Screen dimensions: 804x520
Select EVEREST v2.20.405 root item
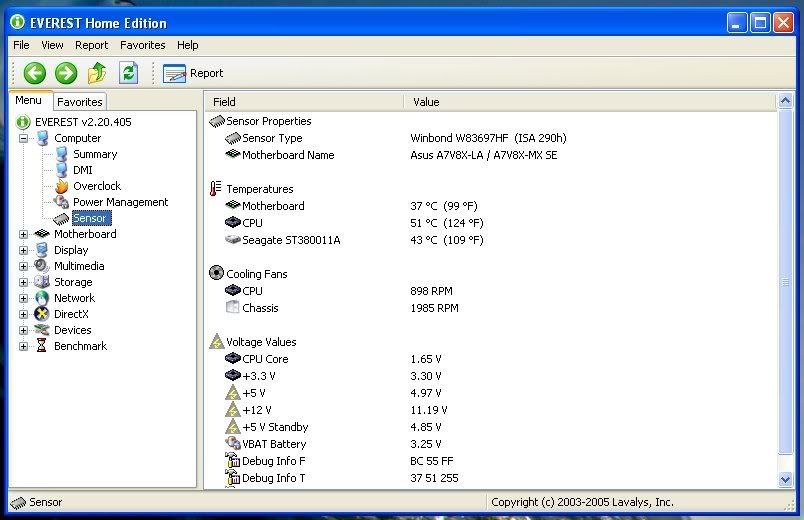pyautogui.click(x=83, y=122)
